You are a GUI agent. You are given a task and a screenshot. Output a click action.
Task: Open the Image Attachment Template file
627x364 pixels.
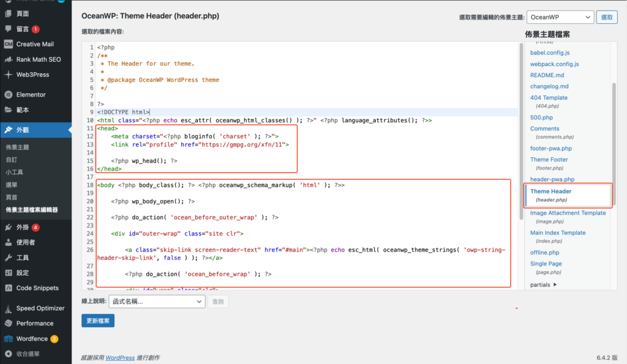click(x=568, y=213)
